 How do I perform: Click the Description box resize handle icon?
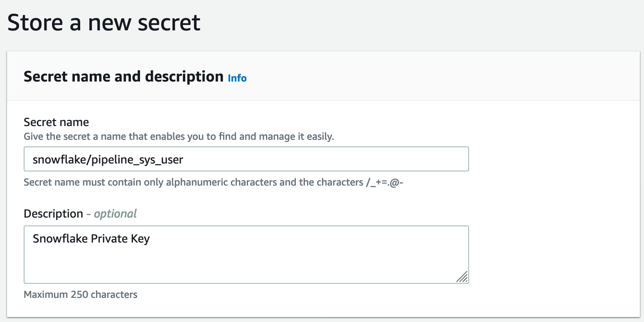click(x=462, y=277)
